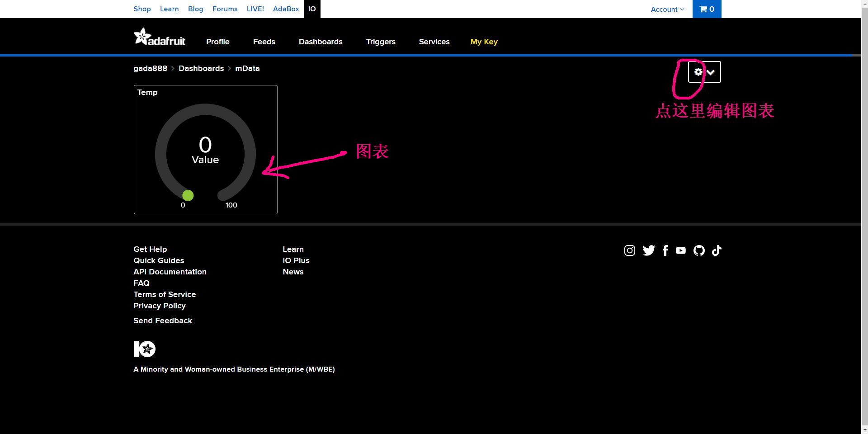Click the Temp gauge block
This screenshot has width=868, height=434.
click(x=206, y=150)
